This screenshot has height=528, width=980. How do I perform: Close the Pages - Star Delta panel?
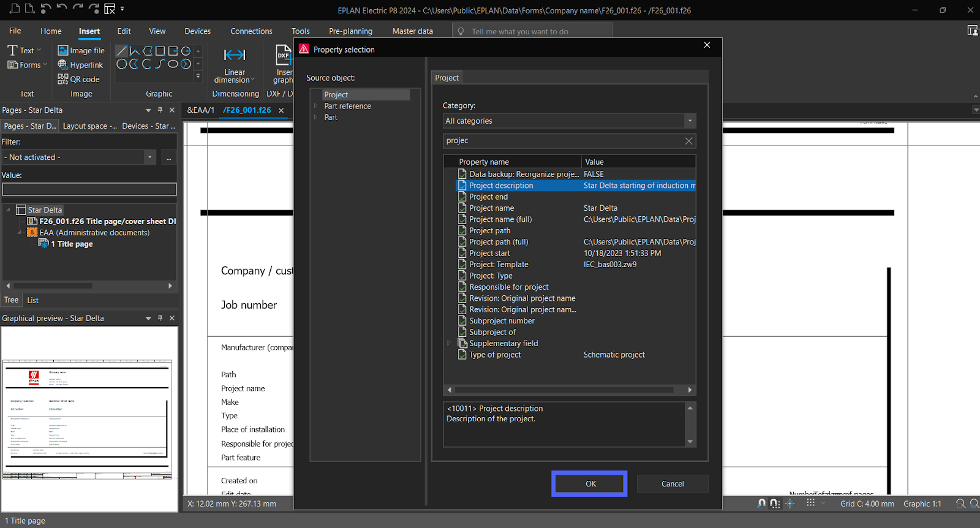pos(172,110)
